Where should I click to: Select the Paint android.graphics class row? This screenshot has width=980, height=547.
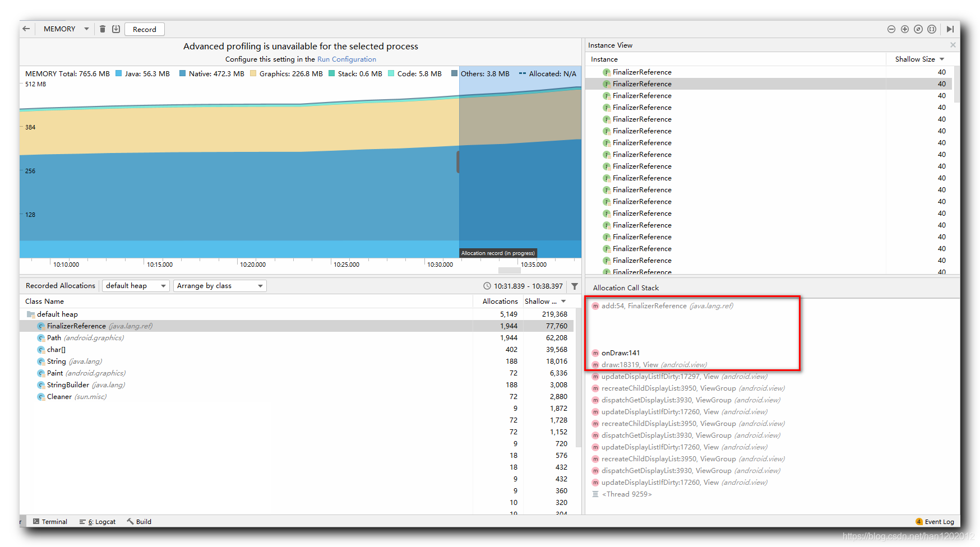pos(297,373)
